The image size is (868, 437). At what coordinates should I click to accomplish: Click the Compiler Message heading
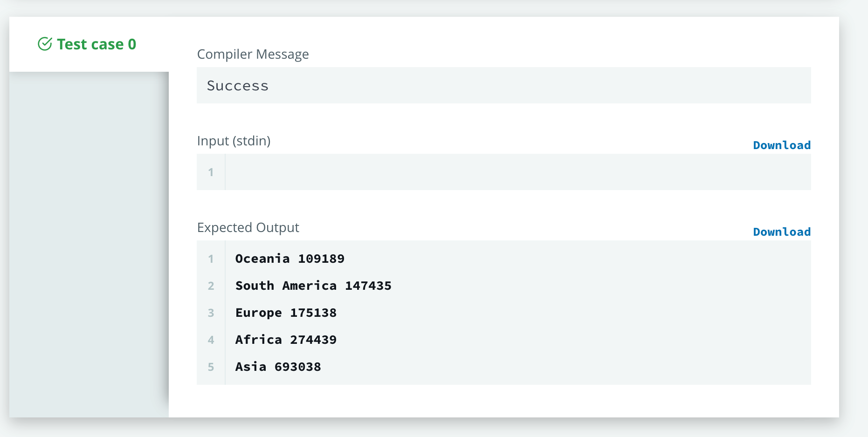coord(253,54)
